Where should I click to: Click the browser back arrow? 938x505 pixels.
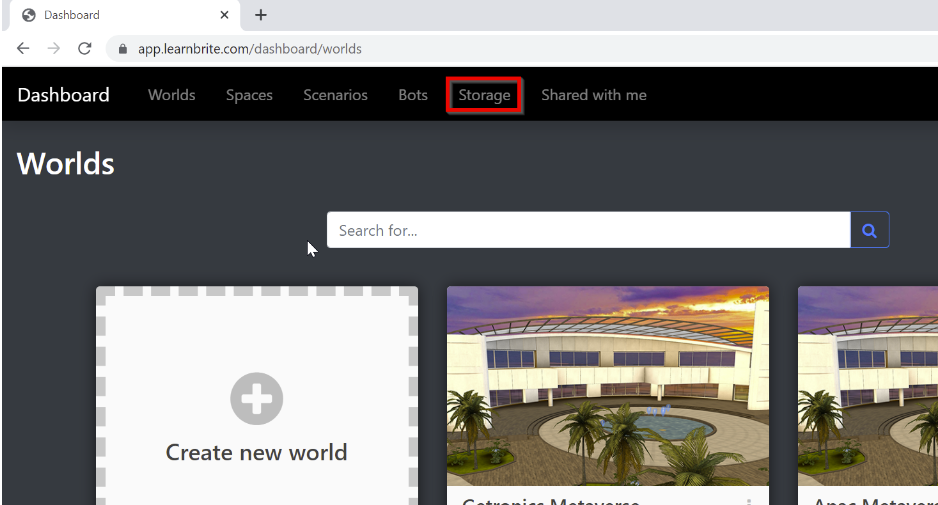23,48
